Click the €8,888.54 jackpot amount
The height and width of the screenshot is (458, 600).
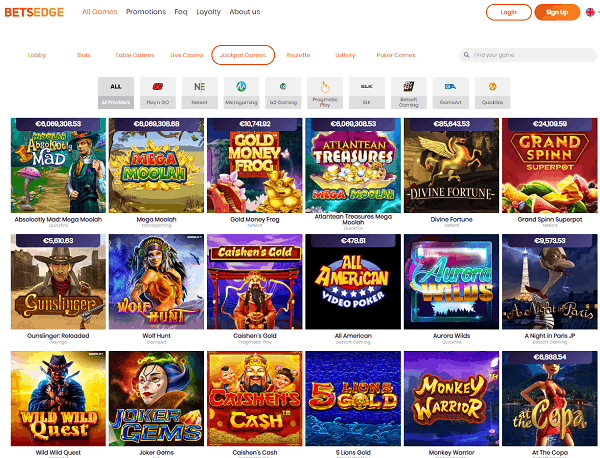click(x=550, y=357)
